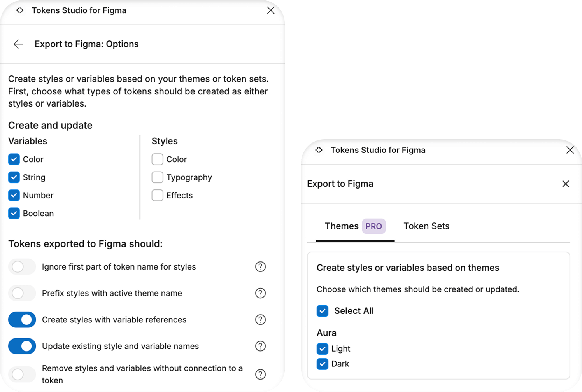Disable Create styles with variable references toggle
This screenshot has width=582, height=392.
22,320
